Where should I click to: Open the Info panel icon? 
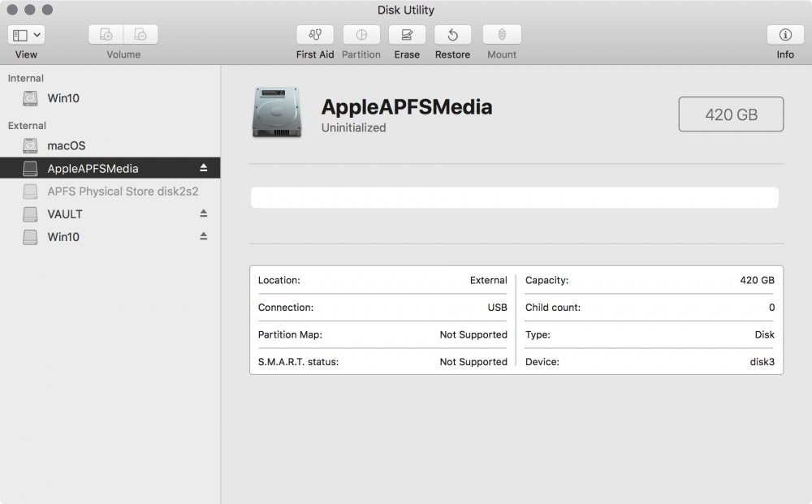(785, 35)
